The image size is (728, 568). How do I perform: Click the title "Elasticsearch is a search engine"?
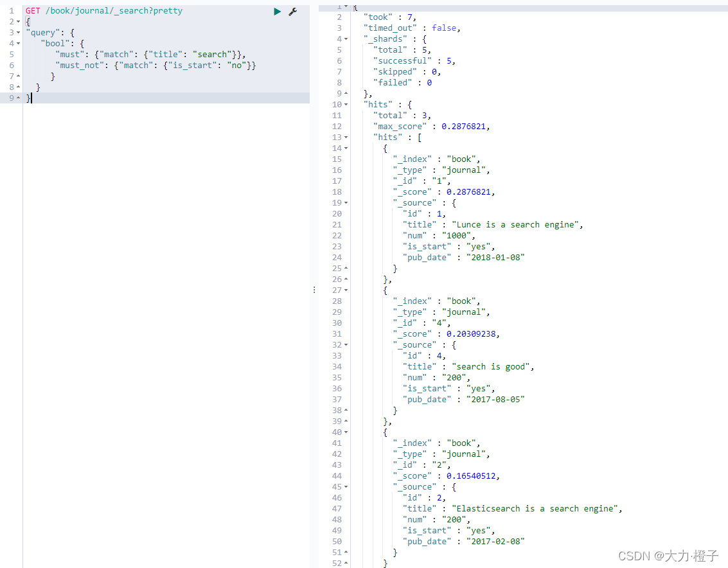pyautogui.click(x=535, y=509)
